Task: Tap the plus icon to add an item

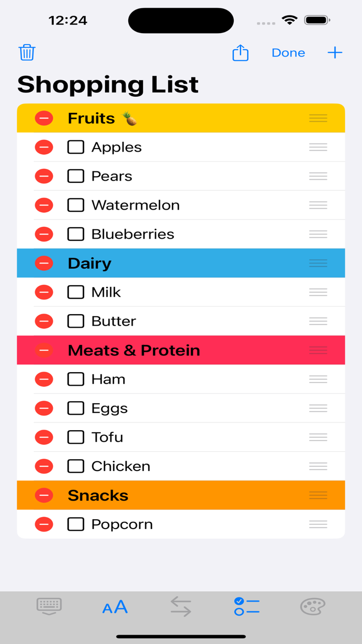Action: pos(335,52)
